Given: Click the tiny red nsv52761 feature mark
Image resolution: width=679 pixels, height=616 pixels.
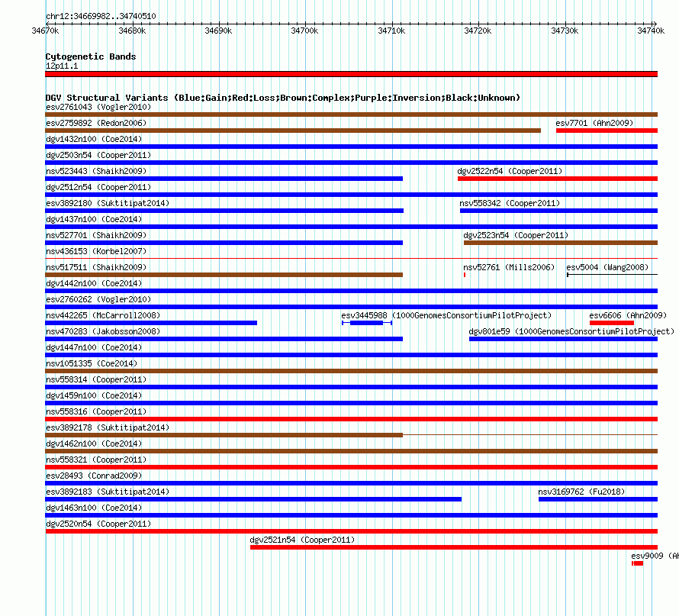Looking at the screenshot, I should coord(465,275).
